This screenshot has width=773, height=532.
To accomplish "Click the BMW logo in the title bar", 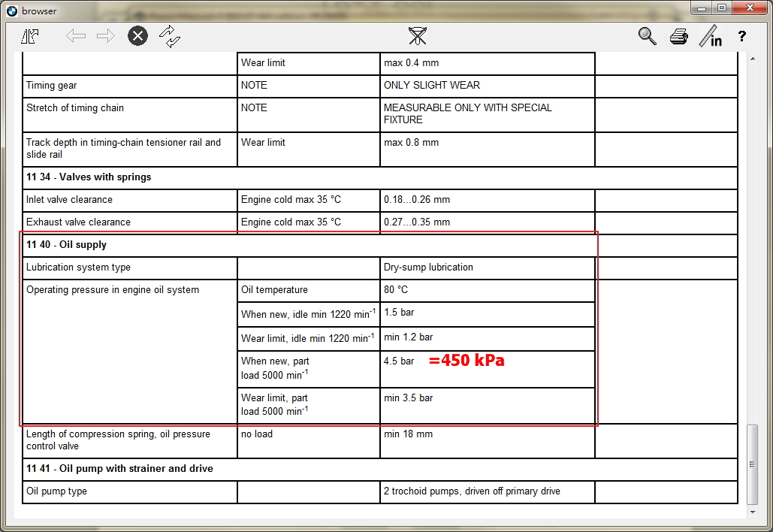I will tap(11, 11).
